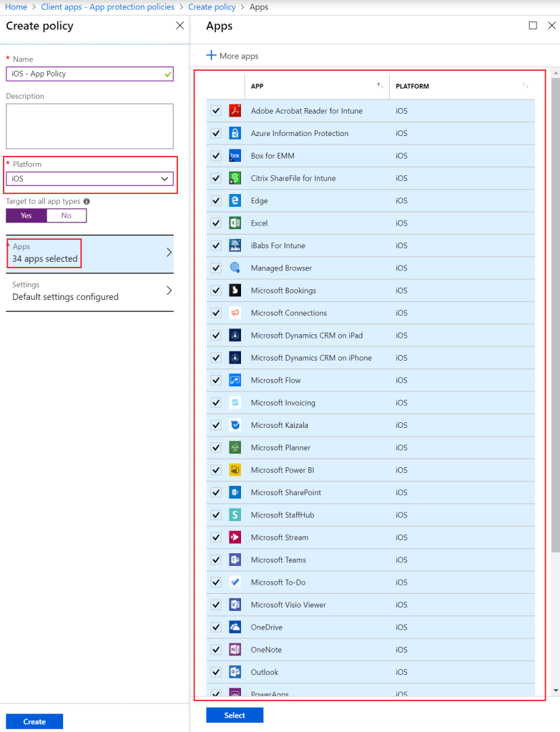This screenshot has width=560, height=732.
Task: Click the Microsoft Power BI icon
Action: (x=235, y=470)
